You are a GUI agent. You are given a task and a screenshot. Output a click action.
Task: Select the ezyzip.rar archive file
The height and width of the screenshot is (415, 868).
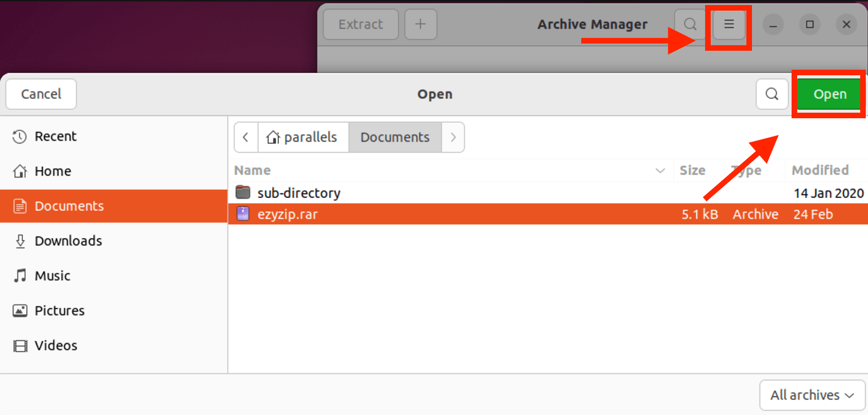coord(288,214)
